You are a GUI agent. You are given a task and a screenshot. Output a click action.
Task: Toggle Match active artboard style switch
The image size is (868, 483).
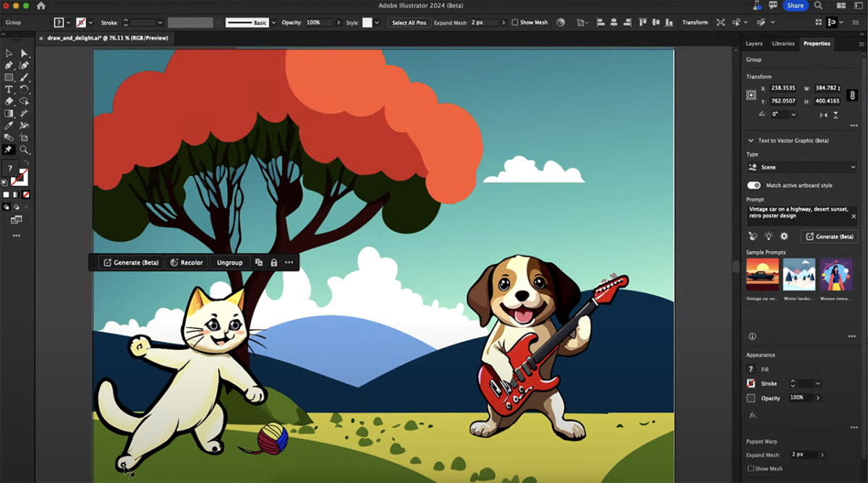pyautogui.click(x=754, y=186)
